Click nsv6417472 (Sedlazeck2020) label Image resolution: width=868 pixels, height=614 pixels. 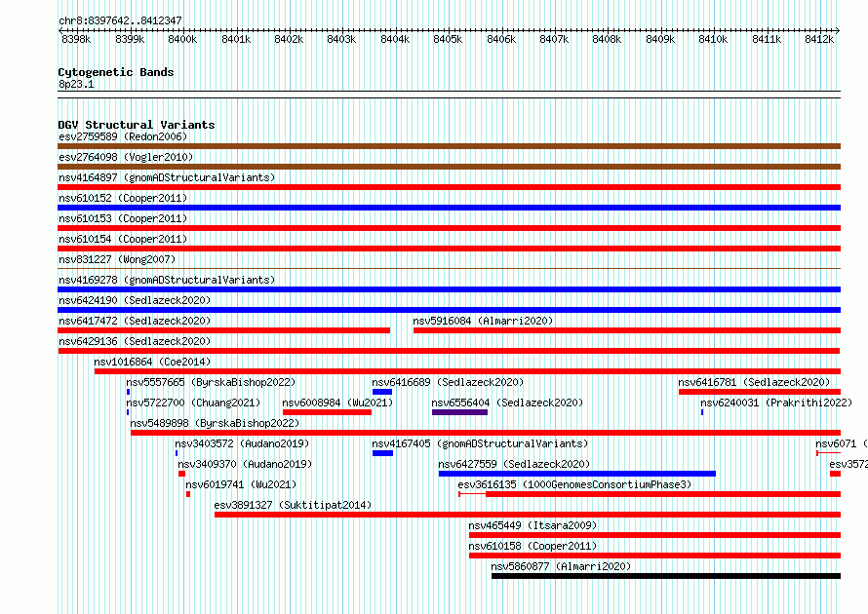tap(135, 321)
